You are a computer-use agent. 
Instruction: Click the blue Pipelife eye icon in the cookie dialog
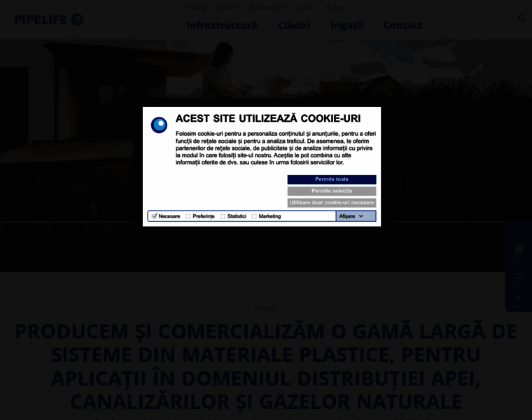tap(159, 125)
